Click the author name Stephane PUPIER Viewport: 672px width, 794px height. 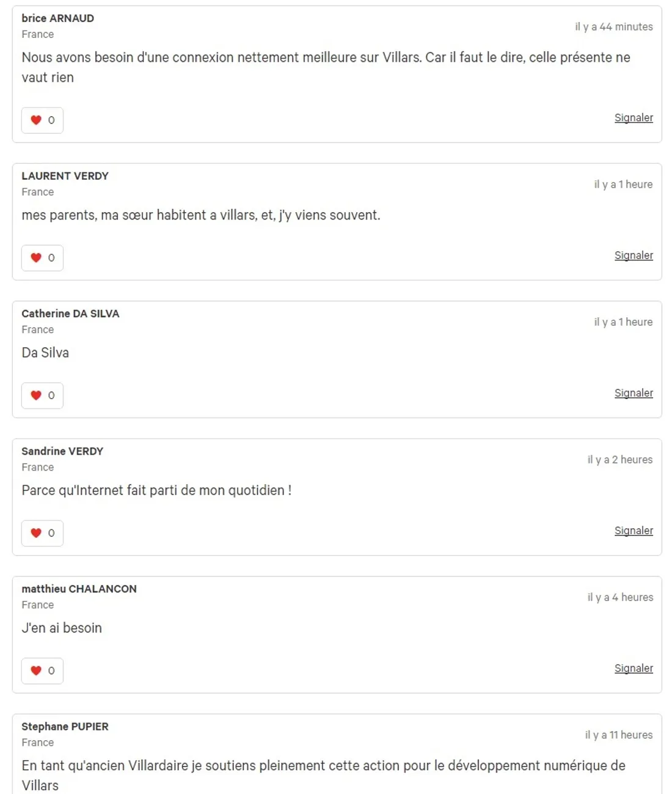coord(65,726)
